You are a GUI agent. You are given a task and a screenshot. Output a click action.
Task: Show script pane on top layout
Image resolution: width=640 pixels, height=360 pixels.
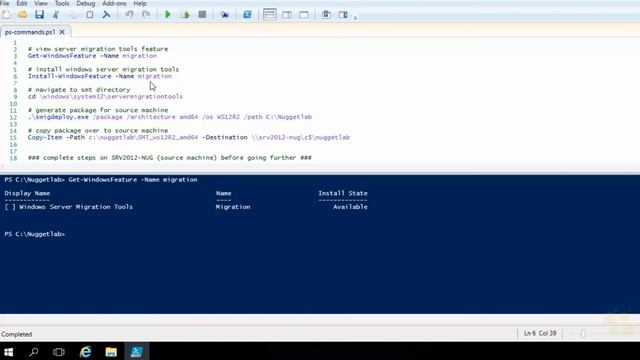coord(269,15)
